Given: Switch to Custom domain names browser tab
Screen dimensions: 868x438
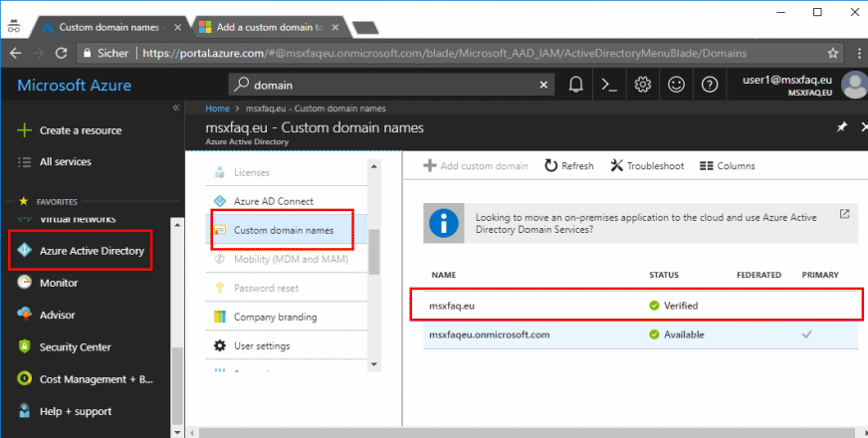Looking at the screenshot, I should [x=109, y=27].
